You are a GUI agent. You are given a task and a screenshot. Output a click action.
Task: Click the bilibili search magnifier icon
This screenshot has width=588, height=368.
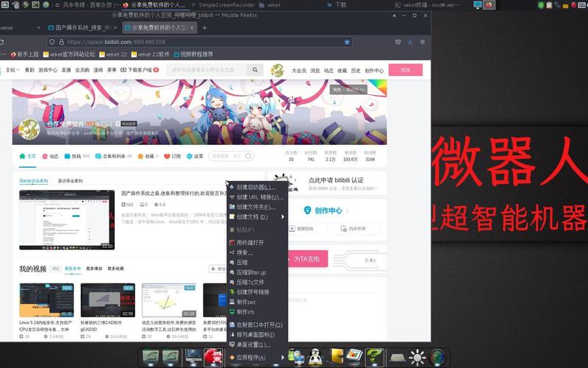(255, 70)
